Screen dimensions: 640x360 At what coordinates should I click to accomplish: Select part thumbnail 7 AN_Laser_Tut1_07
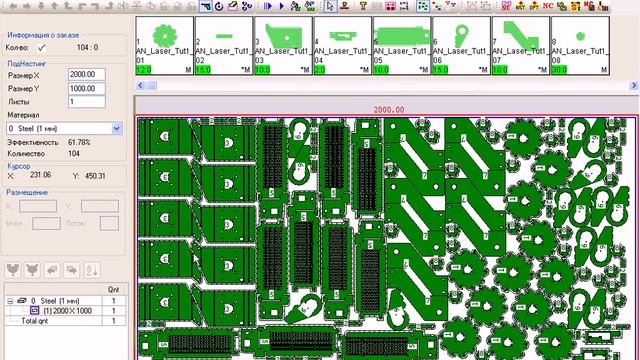521,46
